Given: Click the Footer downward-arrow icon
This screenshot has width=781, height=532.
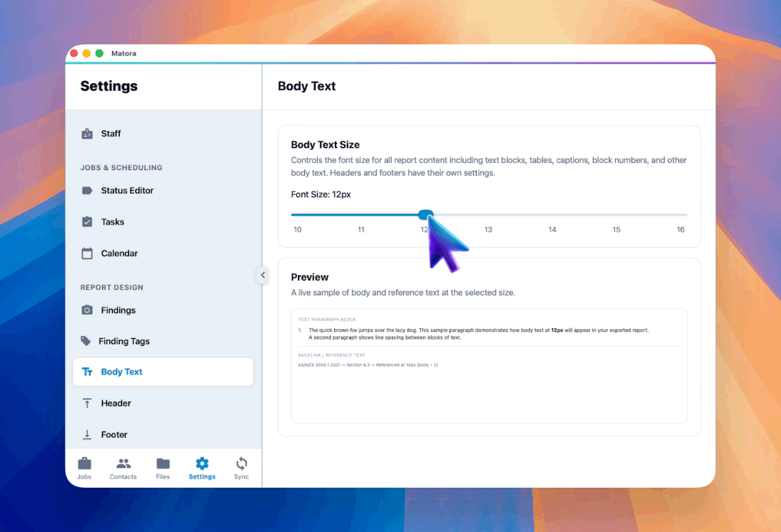Looking at the screenshot, I should click(x=87, y=434).
